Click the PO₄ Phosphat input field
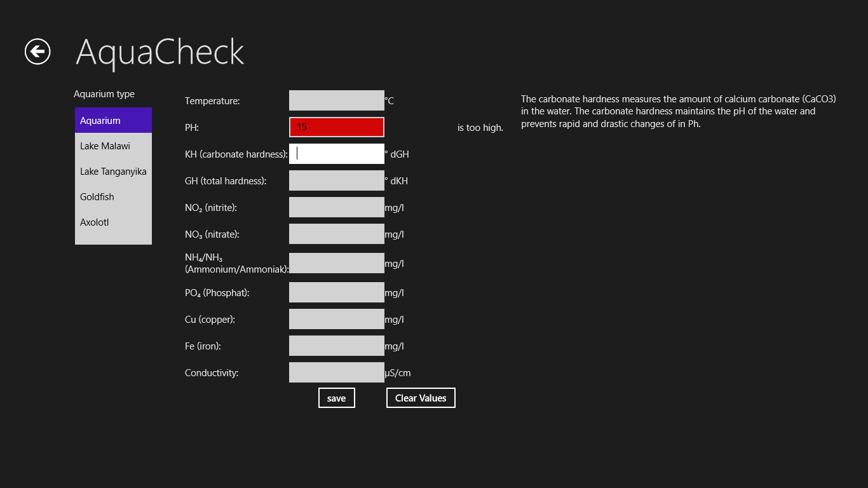This screenshot has height=488, width=868. pos(336,292)
